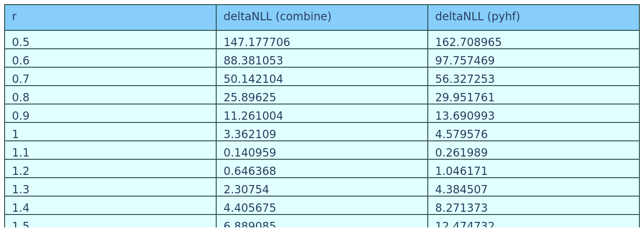Screen dimensions: 644x232
Task: Select the row with r value 0.7
Action: coord(322,76)
